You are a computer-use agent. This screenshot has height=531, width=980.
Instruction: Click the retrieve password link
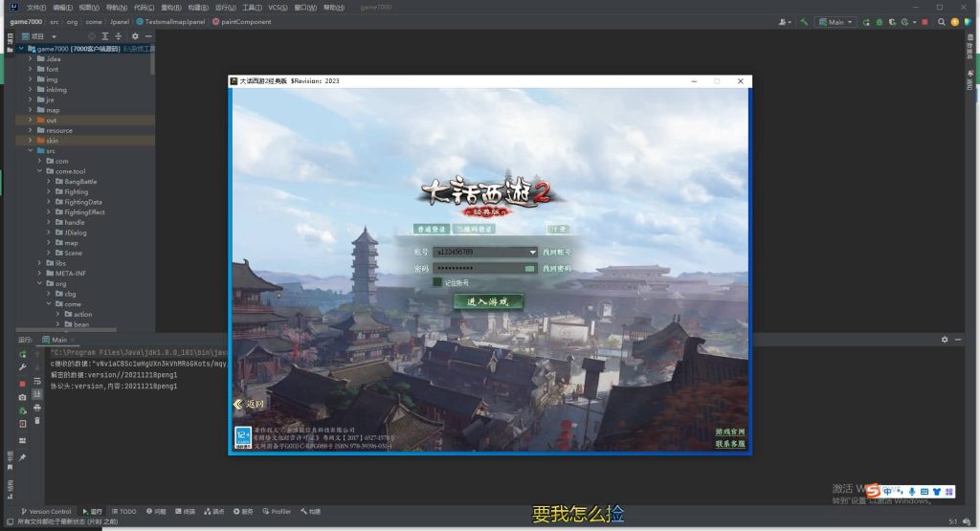point(556,269)
